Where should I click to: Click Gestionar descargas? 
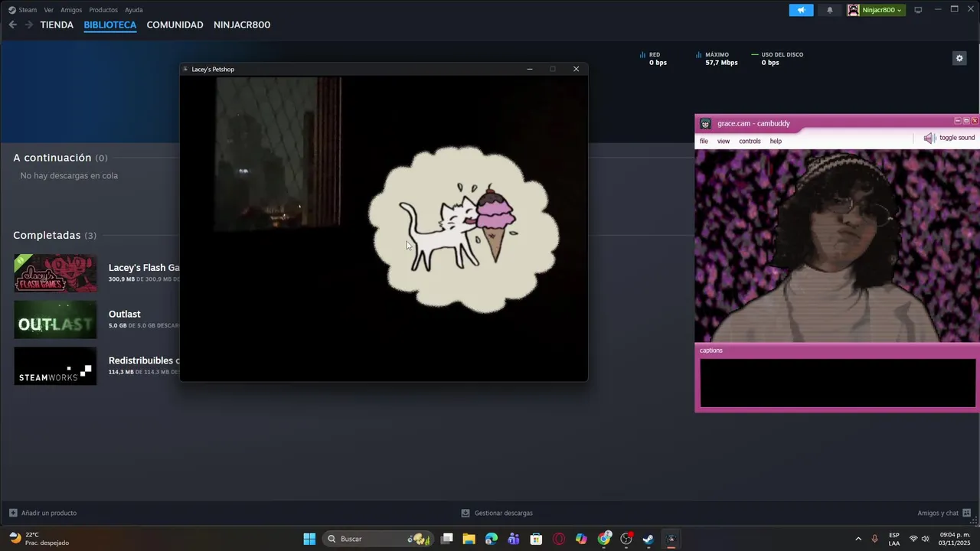click(497, 513)
